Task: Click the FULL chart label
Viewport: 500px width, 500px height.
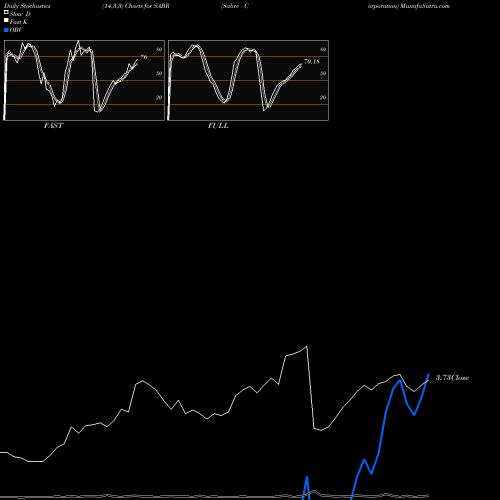Action: (x=218, y=126)
